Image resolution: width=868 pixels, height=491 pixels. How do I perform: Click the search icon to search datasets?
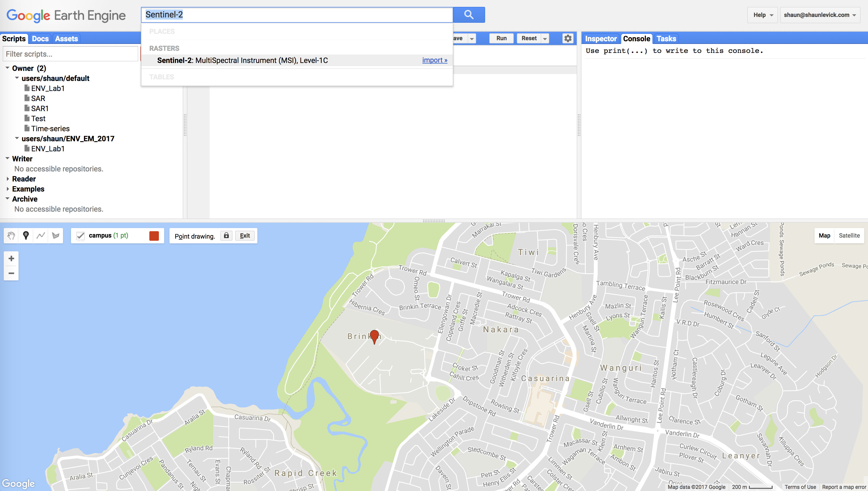click(x=469, y=15)
